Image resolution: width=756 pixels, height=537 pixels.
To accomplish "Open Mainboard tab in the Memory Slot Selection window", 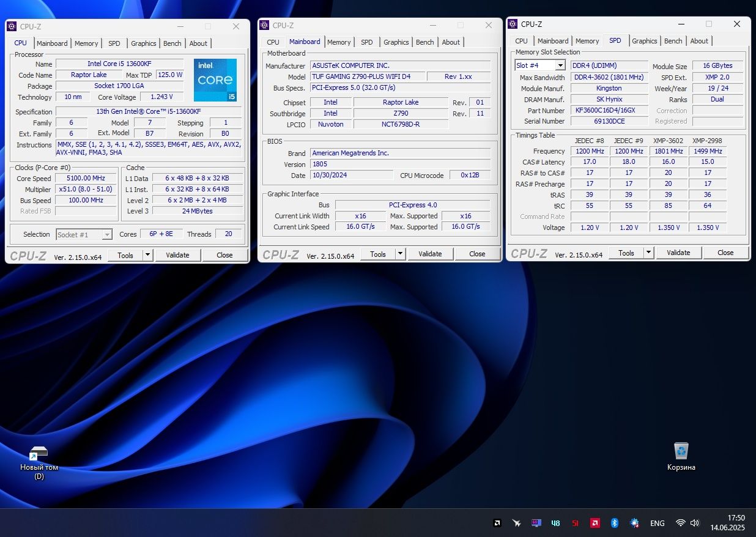I will (x=553, y=41).
